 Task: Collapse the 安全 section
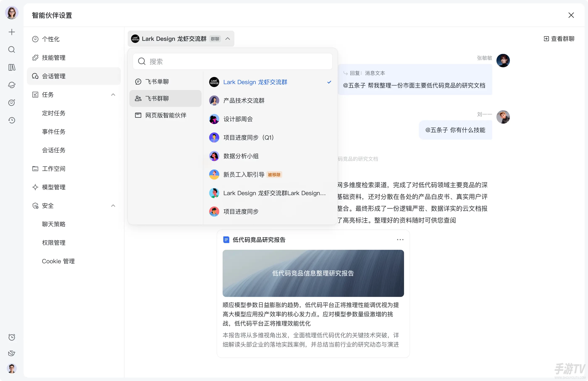click(113, 206)
